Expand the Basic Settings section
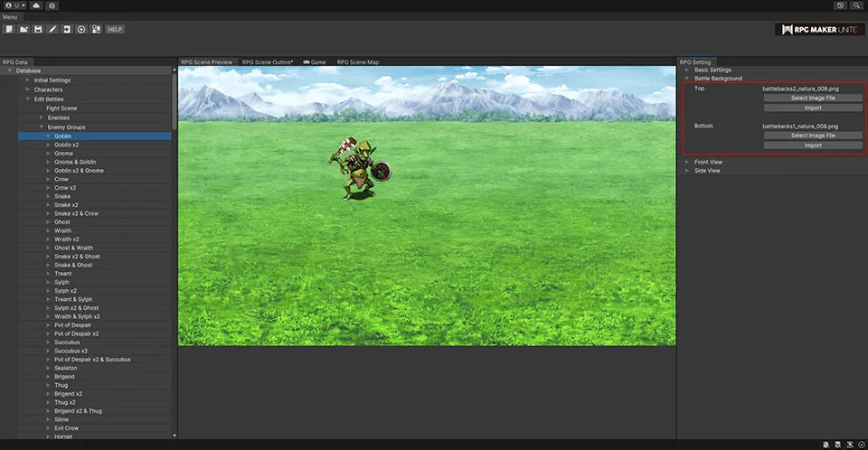The height and width of the screenshot is (450, 868). pos(712,70)
